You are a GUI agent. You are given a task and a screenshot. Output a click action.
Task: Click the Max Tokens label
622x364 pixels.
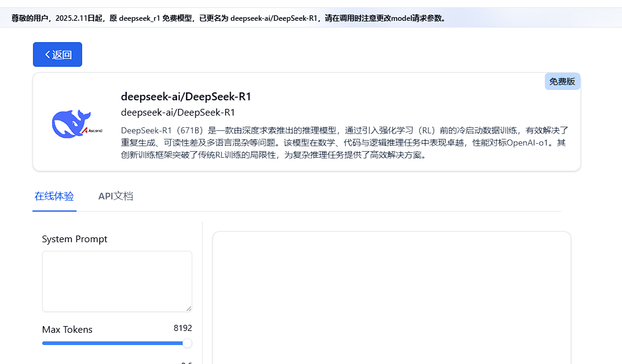67,330
